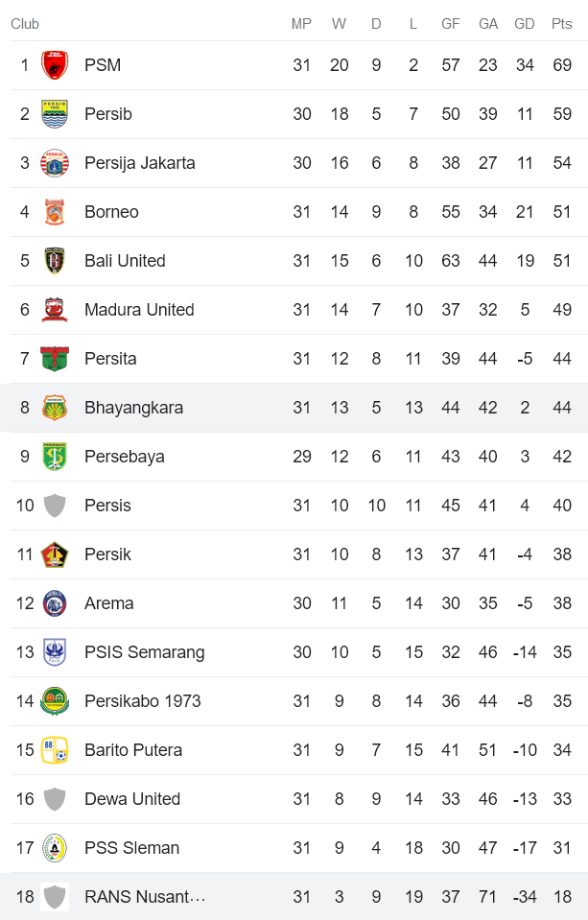
Task: Click the Club column header
Action: 25,24
